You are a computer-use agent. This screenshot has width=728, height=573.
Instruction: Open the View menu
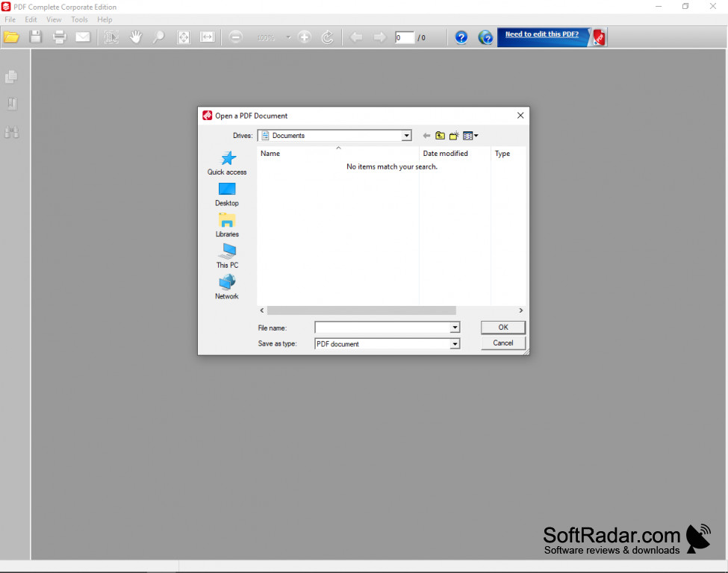click(54, 19)
